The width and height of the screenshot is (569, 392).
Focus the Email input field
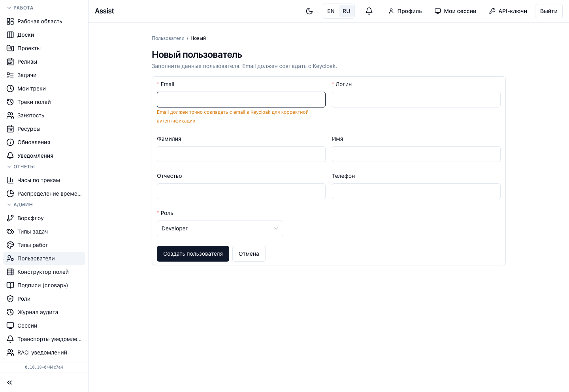[x=241, y=100]
